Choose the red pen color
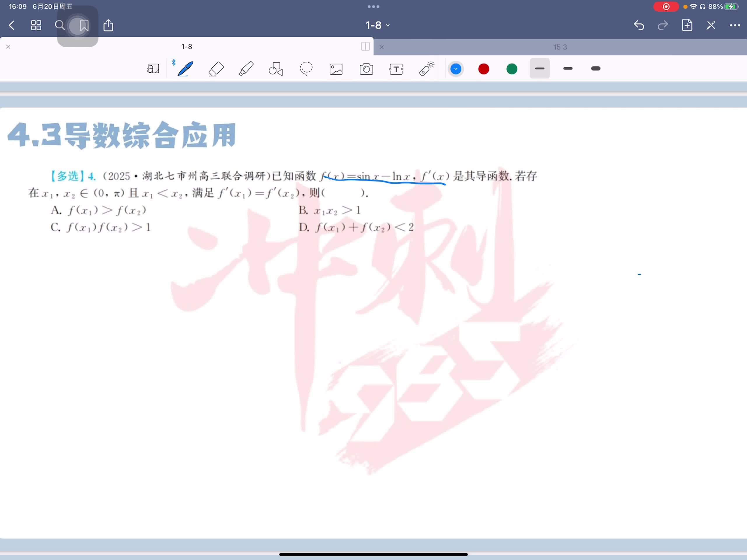 (484, 69)
